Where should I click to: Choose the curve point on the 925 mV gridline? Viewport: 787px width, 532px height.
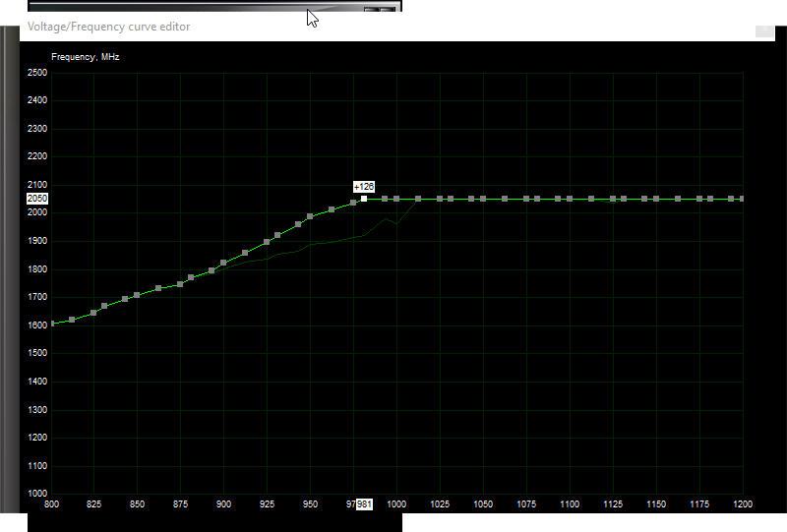pyautogui.click(x=267, y=242)
